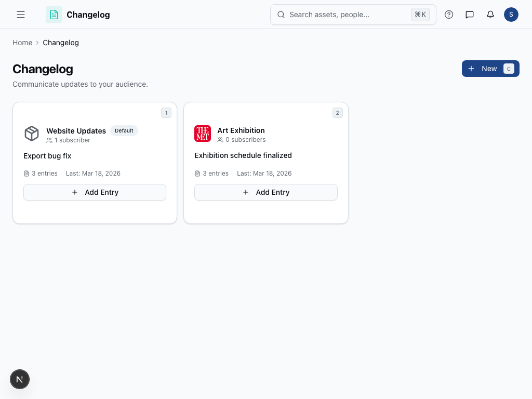Add Entry to Art Exhibition changelog

click(266, 192)
